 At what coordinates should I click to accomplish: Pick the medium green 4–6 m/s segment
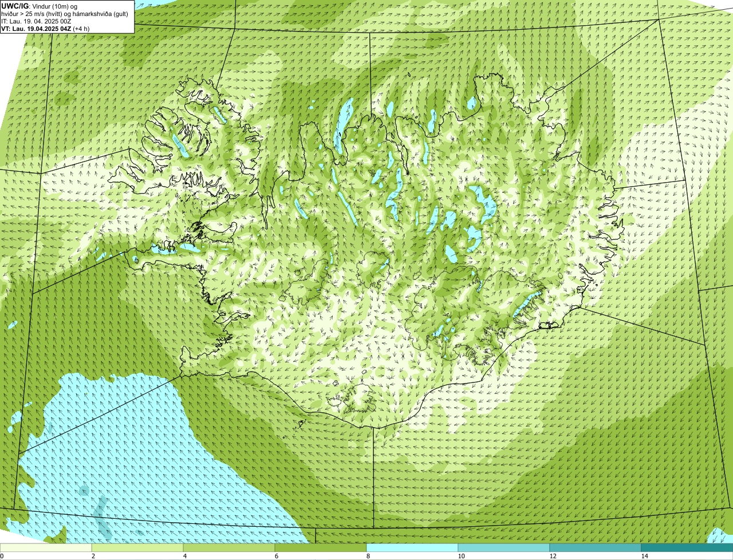point(229,547)
